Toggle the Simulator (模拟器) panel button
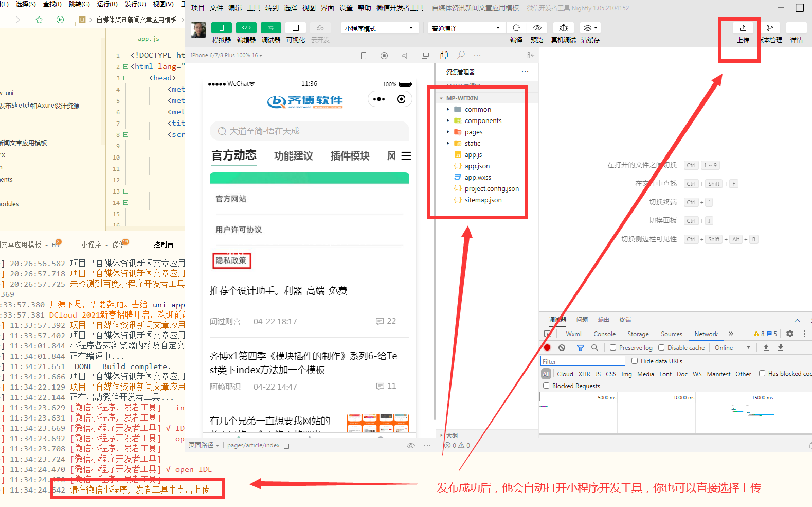Viewport: 812px width, 507px height. pyautogui.click(x=222, y=28)
